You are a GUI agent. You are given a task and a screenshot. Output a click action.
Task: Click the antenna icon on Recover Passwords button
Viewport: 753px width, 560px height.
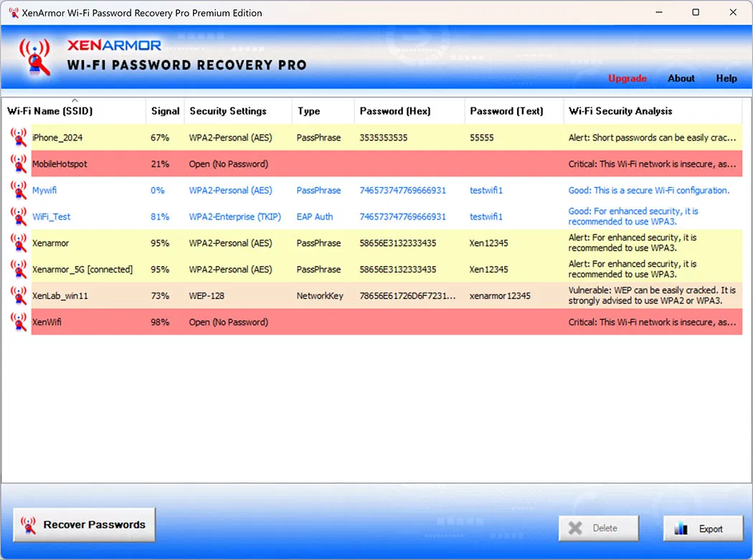[28, 524]
